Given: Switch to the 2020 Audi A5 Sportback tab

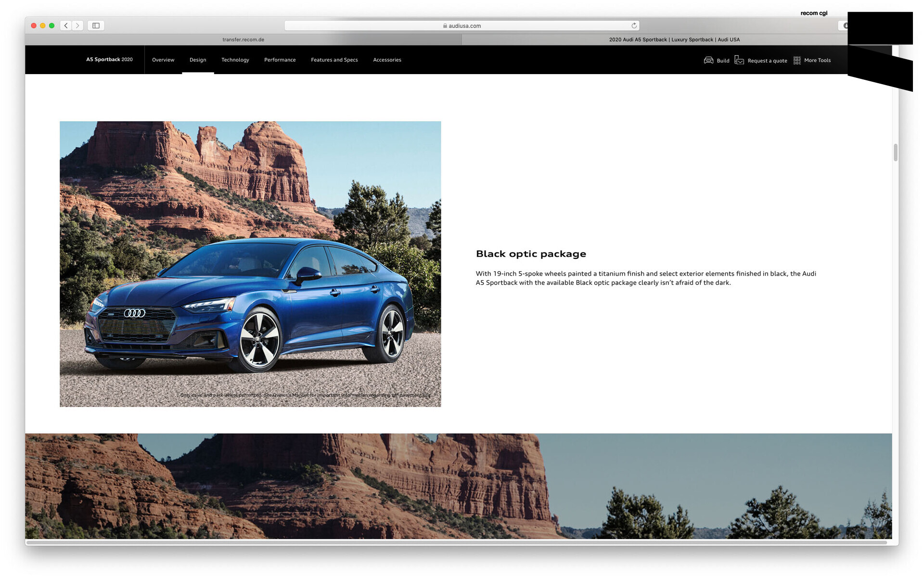Looking at the screenshot, I should tap(674, 39).
